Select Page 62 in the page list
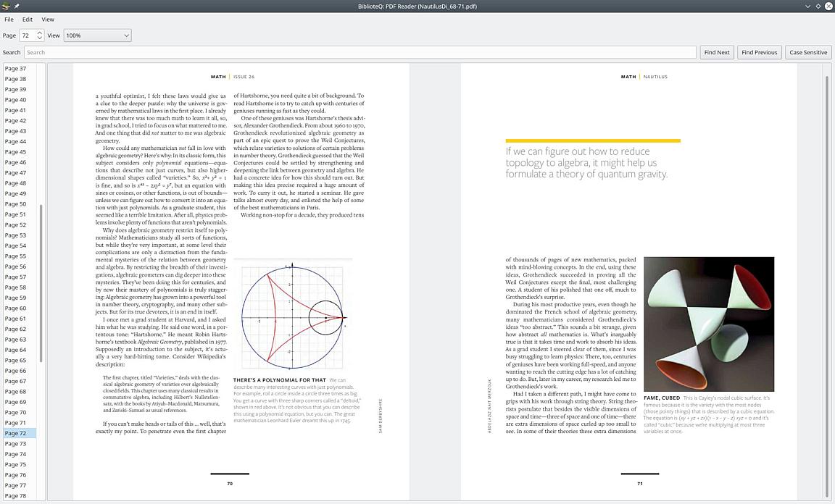 click(20, 329)
